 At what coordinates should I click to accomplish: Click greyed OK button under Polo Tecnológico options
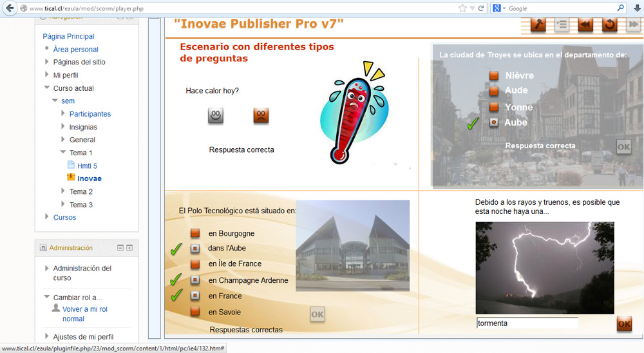(x=317, y=314)
